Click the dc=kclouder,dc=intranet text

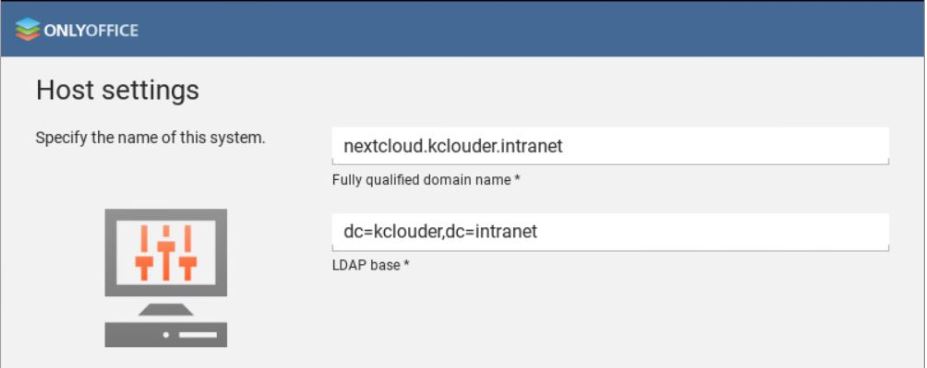click(440, 231)
